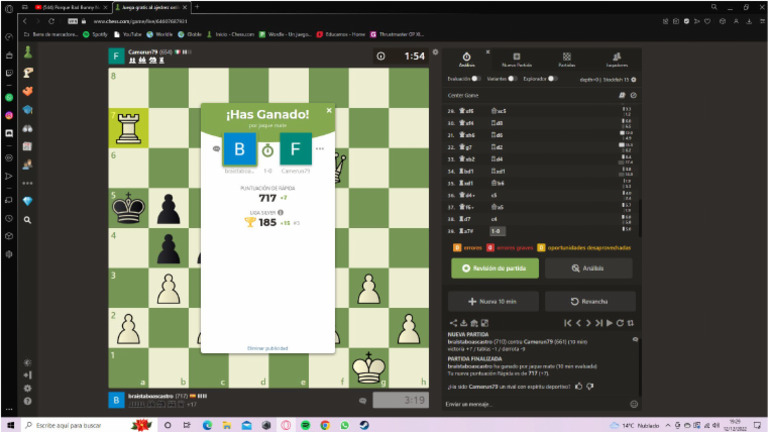
Task: Turn on the Explorador switch
Action: [x=551, y=78]
